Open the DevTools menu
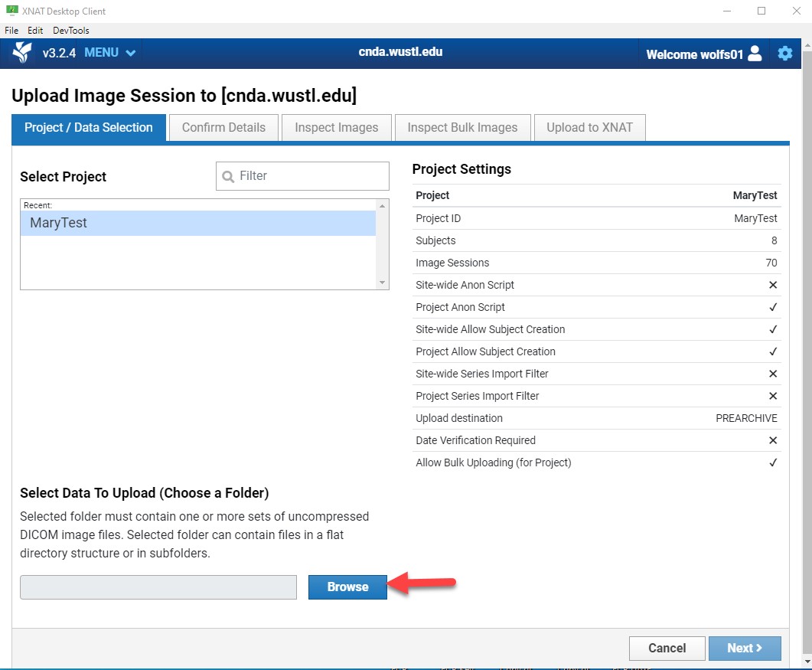 pyautogui.click(x=70, y=31)
